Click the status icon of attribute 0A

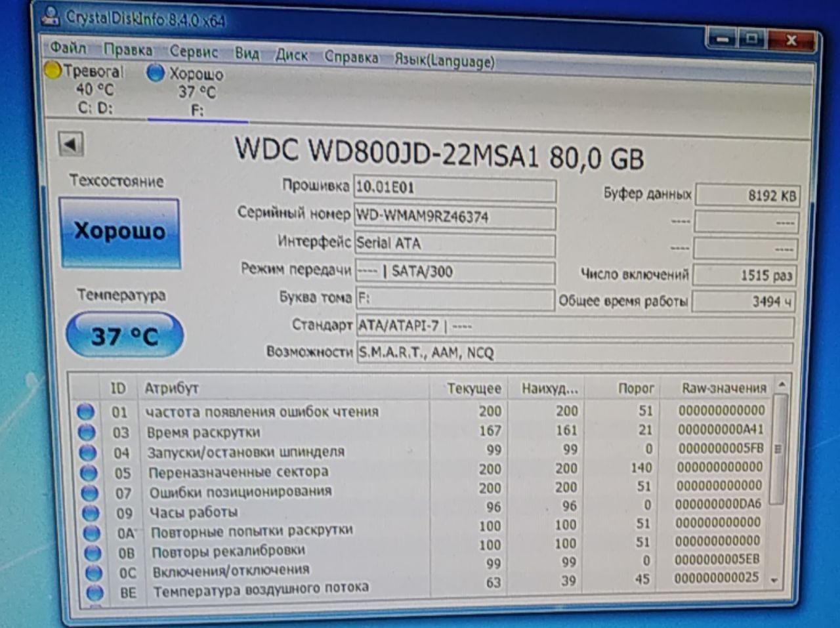pos(93,533)
